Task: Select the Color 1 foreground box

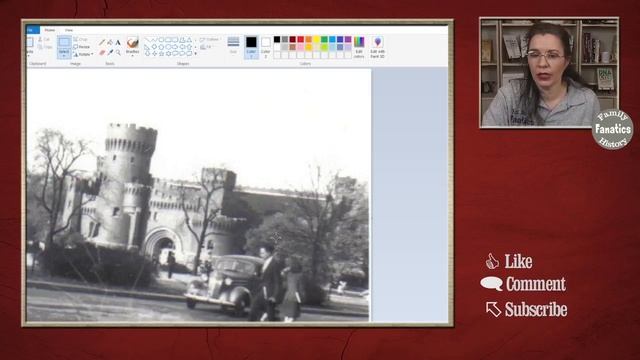Action: pyautogui.click(x=251, y=47)
